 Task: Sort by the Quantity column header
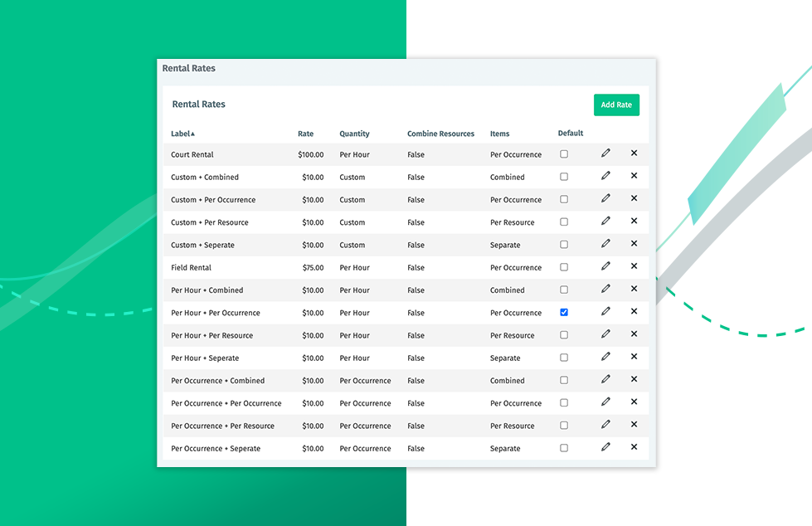pos(354,134)
